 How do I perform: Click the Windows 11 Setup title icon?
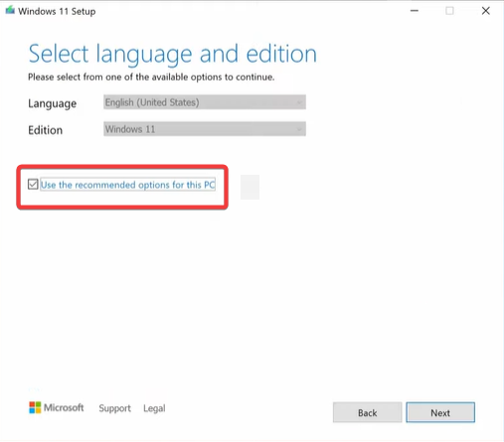[x=10, y=10]
